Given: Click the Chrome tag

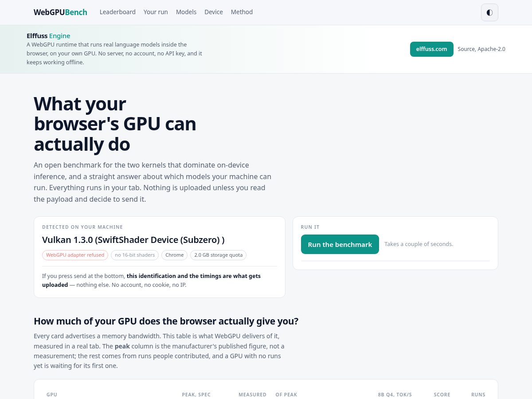Looking at the screenshot, I should tap(175, 255).
